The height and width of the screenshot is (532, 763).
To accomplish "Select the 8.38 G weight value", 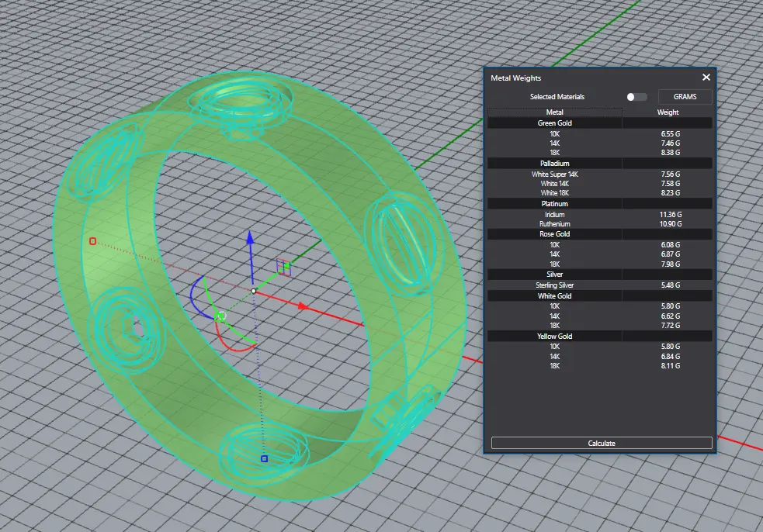I will pos(671,153).
